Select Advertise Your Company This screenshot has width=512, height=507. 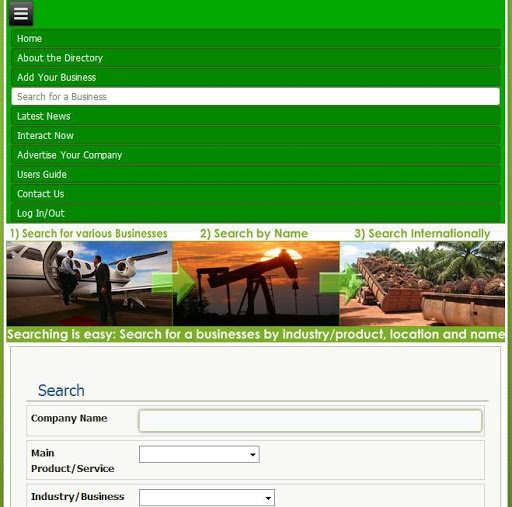coord(256,155)
